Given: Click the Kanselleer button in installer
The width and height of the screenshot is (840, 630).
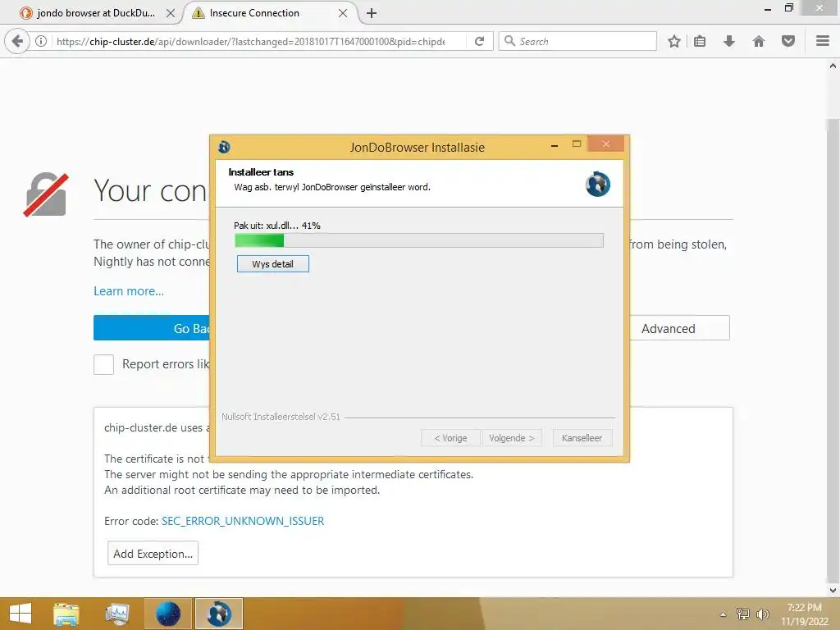Looking at the screenshot, I should tap(582, 438).
